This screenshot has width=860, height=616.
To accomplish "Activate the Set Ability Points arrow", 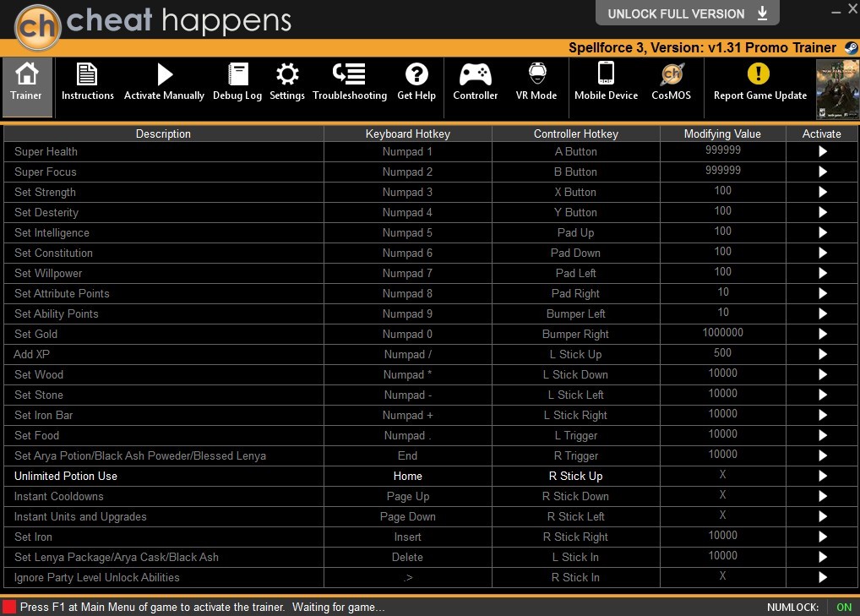I will click(822, 313).
